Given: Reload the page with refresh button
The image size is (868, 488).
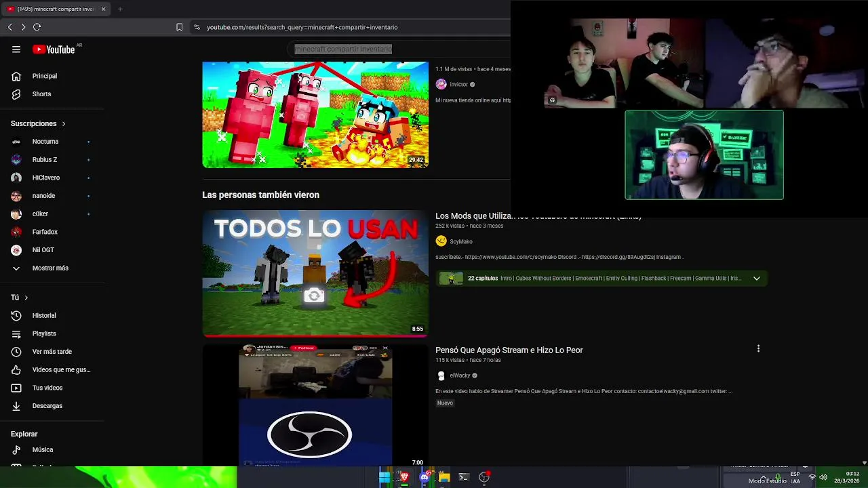Looking at the screenshot, I should coord(37,27).
